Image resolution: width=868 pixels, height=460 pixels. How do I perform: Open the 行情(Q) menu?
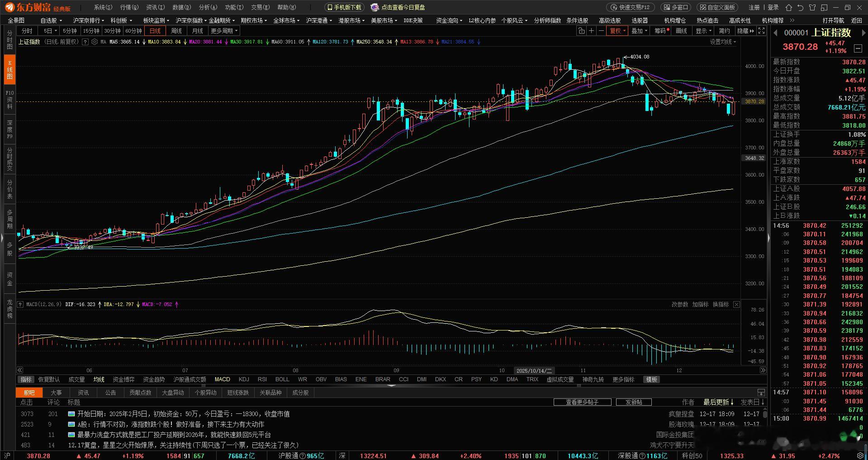coord(129,7)
